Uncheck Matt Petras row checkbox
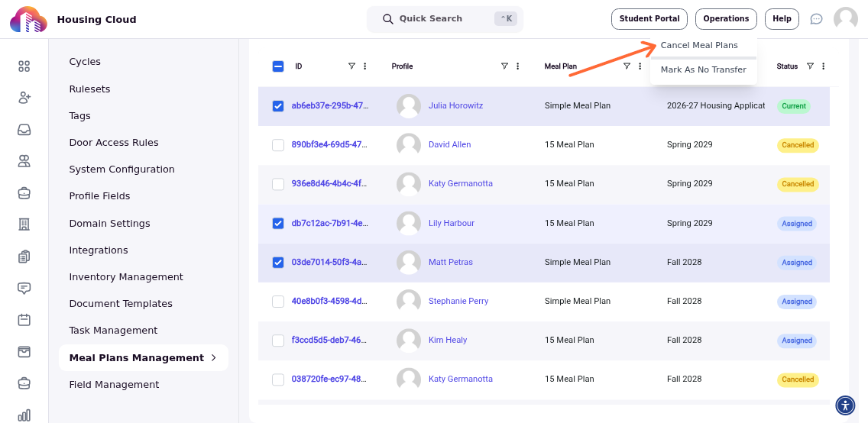Viewport: 868px width, 423px height. coord(278,263)
